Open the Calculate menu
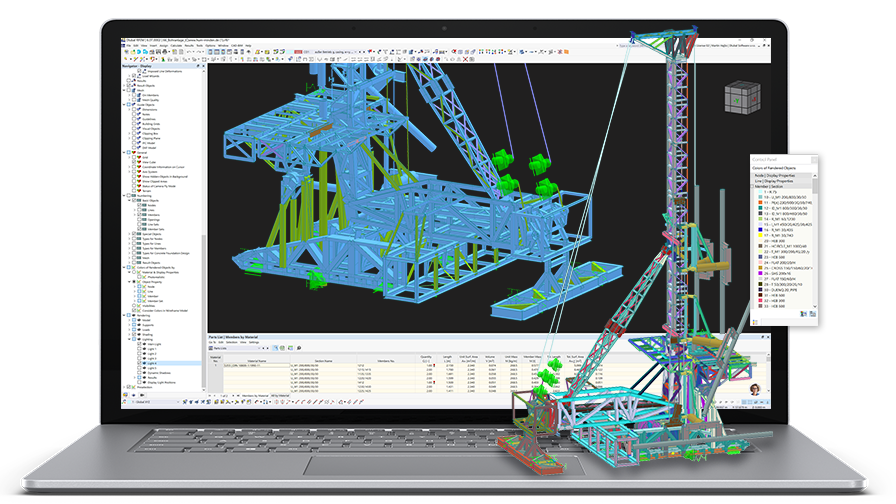896x504 pixels. [x=176, y=46]
